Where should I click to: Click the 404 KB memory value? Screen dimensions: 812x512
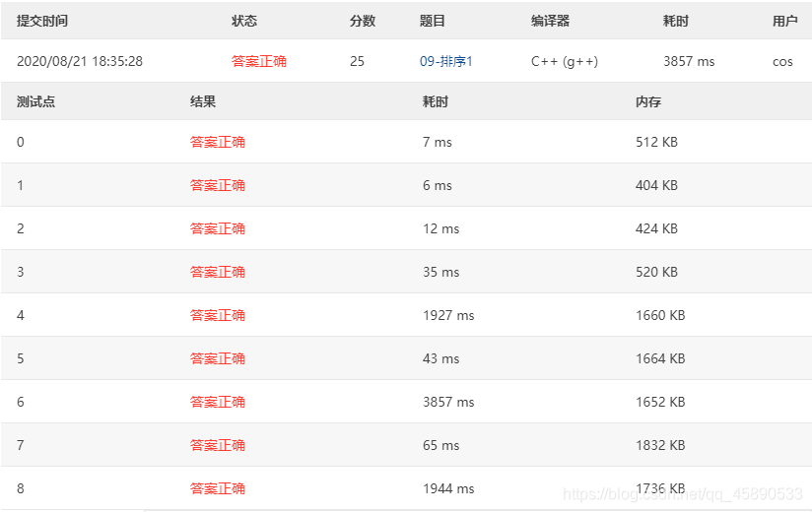click(x=656, y=186)
